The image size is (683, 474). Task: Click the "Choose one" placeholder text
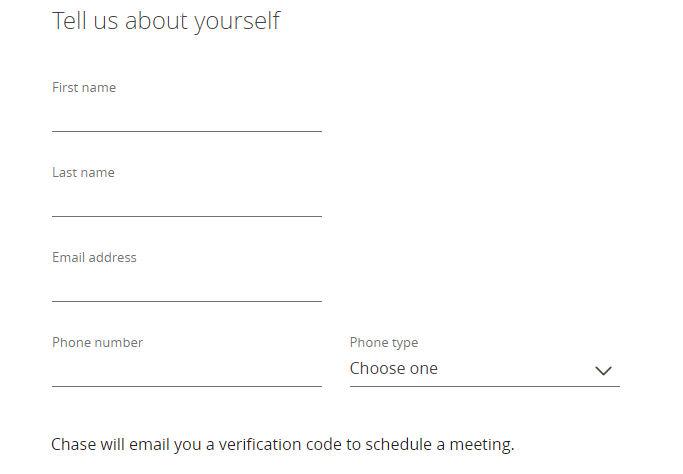(394, 369)
